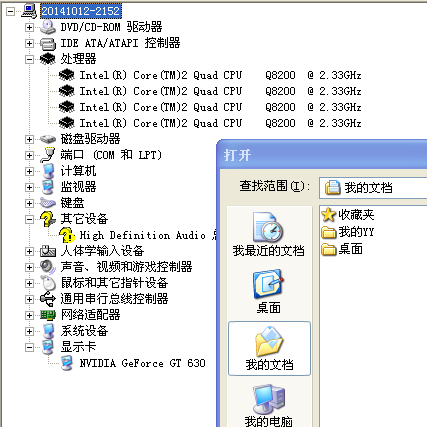The image size is (427, 427).
Task: Expand the 人体学输入设备 node
Action: pyautogui.click(x=29, y=251)
